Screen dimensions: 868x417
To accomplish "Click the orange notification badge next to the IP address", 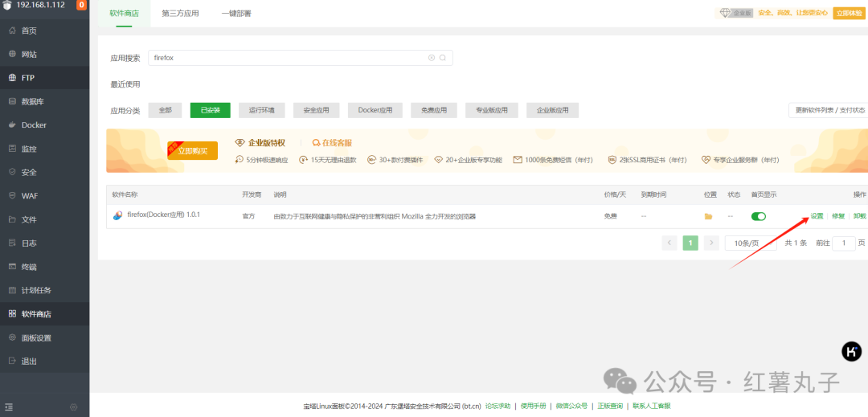I will pos(81,6).
